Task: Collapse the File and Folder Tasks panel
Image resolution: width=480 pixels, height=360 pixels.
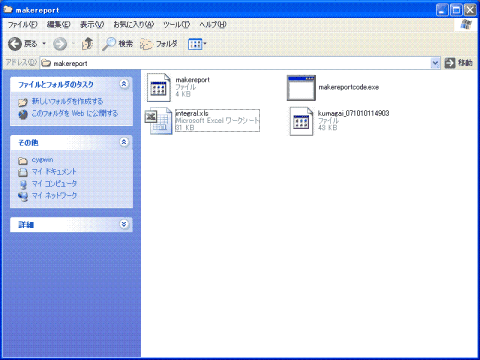Action: [x=124, y=84]
